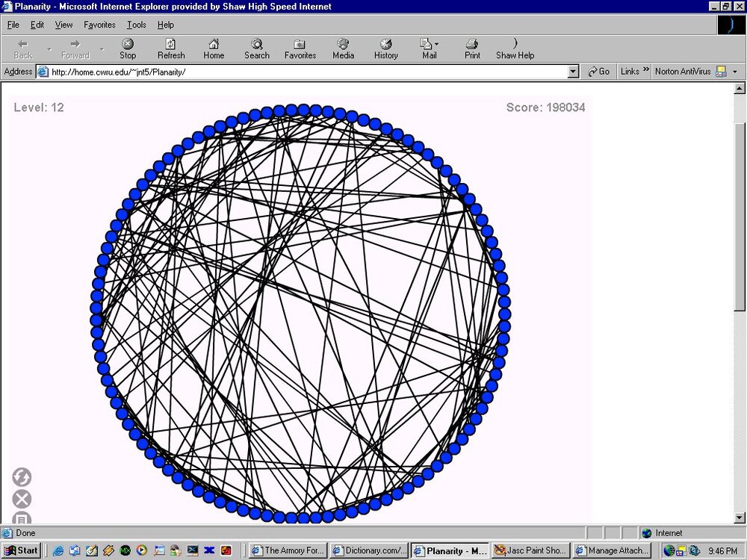Click the Windows Start button
Image resolution: width=747 pixels, height=560 pixels.
pyautogui.click(x=21, y=551)
